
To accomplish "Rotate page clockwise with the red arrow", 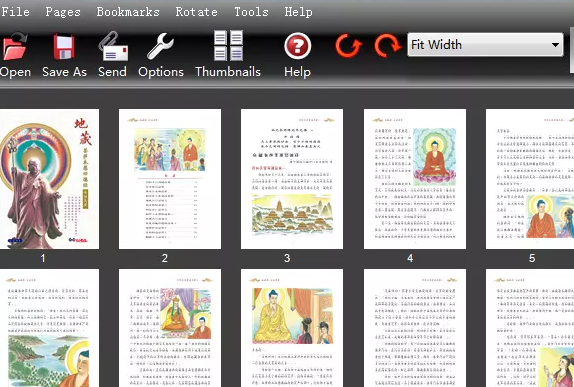I will [388, 46].
